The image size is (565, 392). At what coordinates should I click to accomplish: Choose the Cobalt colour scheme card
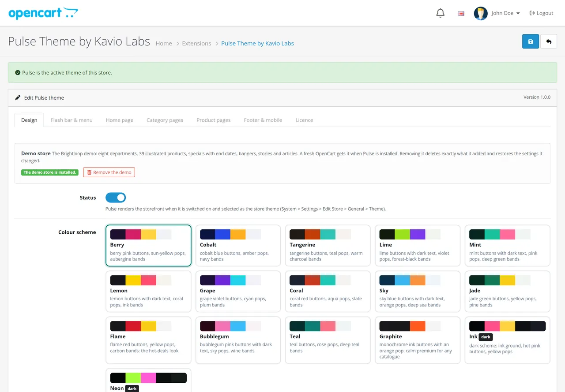coord(238,246)
